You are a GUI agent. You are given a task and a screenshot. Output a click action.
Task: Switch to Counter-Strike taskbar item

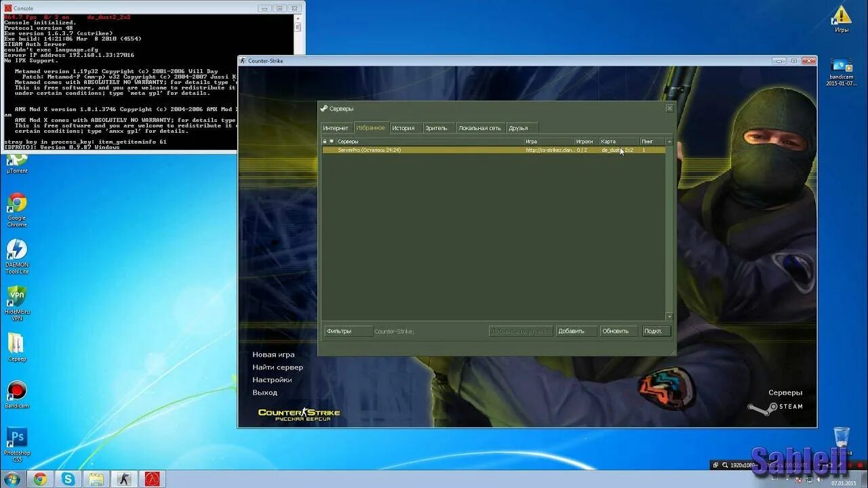point(123,479)
